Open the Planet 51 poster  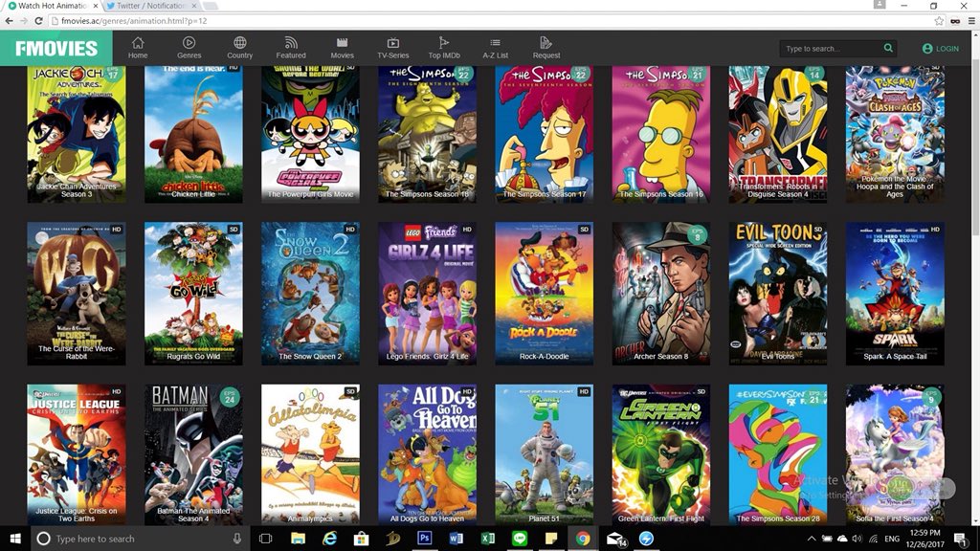[545, 454]
